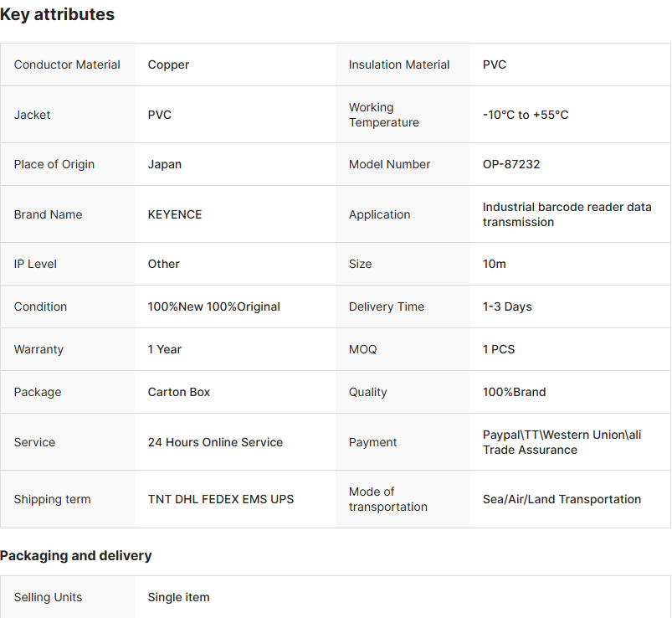Click the 100%New 100%Original condition value

click(214, 306)
